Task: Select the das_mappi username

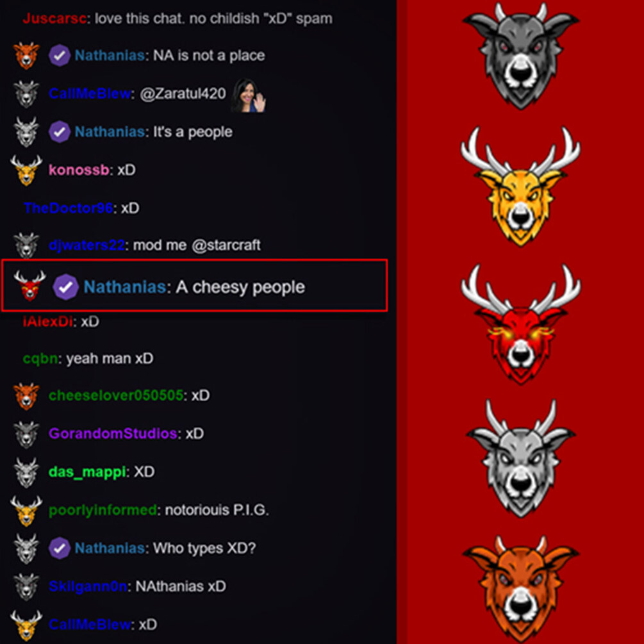Action: pos(87,472)
